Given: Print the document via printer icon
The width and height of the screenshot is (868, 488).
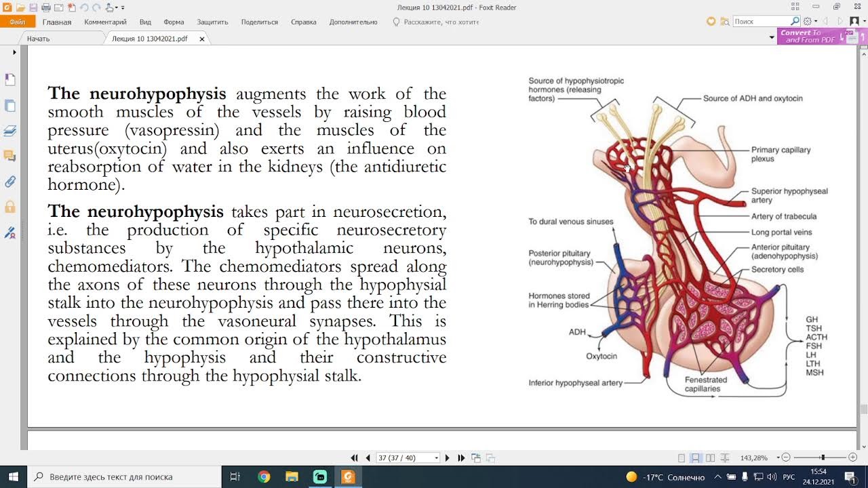Looking at the screenshot, I should tap(46, 7).
